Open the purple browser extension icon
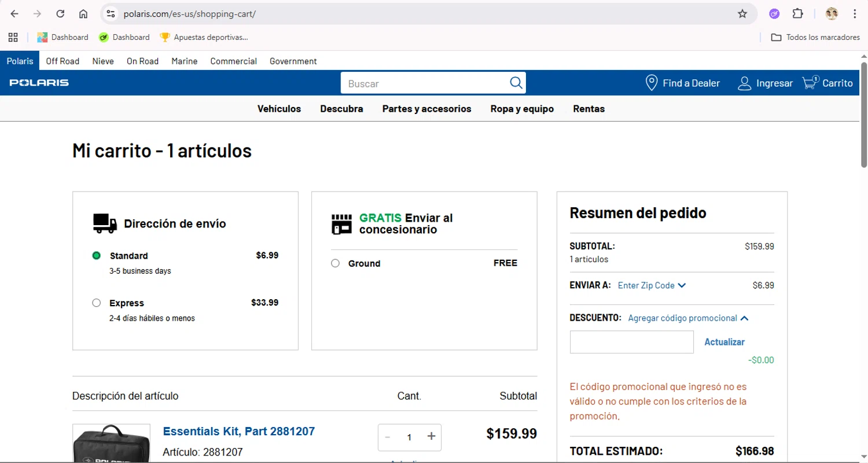868x463 pixels. [x=774, y=14]
